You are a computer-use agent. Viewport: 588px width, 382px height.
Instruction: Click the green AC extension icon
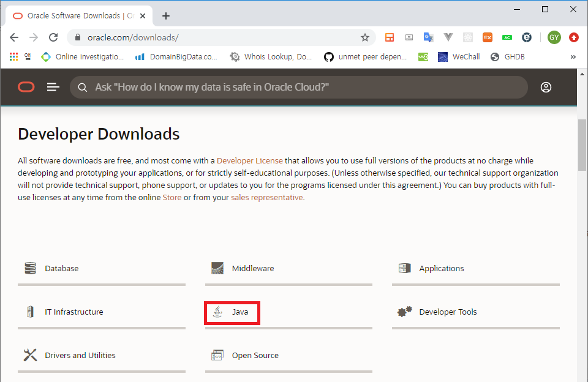507,37
